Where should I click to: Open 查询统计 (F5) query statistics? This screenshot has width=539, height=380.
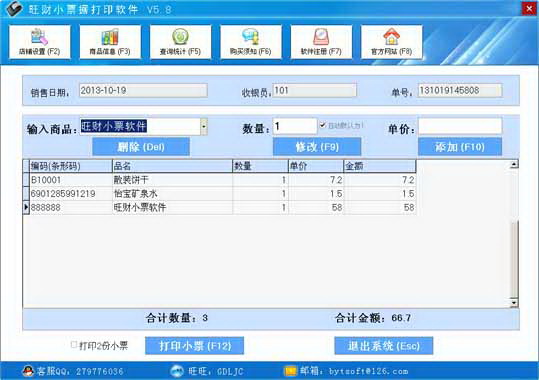[180, 42]
